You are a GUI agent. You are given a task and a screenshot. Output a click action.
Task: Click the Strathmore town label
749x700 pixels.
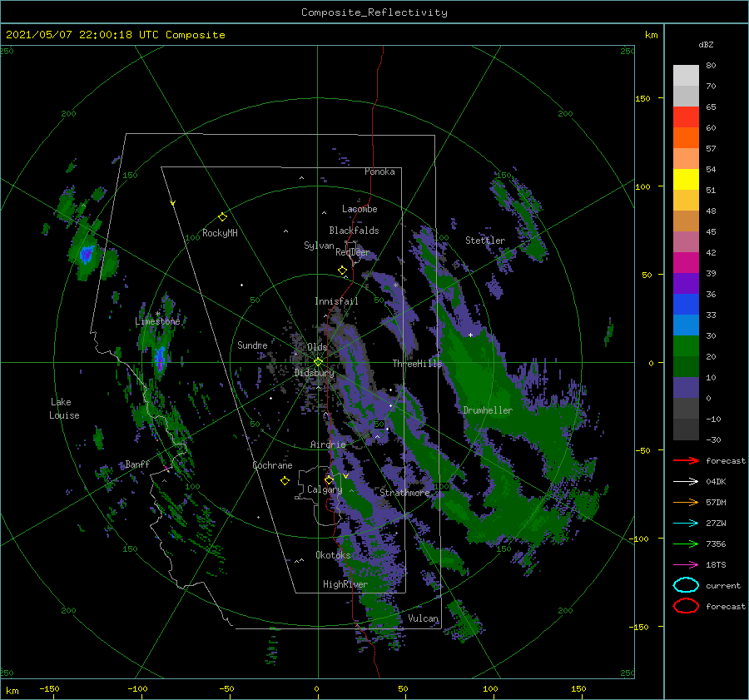pyautogui.click(x=404, y=493)
